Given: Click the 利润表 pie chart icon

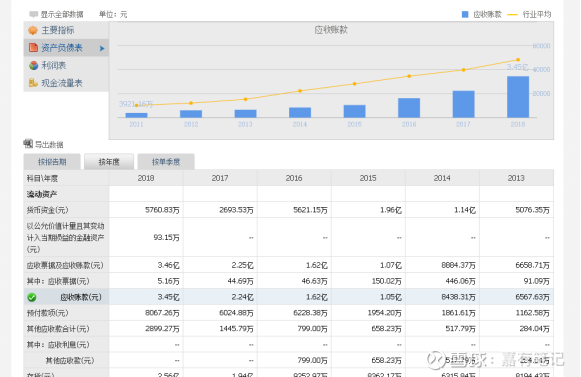Looking at the screenshot, I should 33,65.
